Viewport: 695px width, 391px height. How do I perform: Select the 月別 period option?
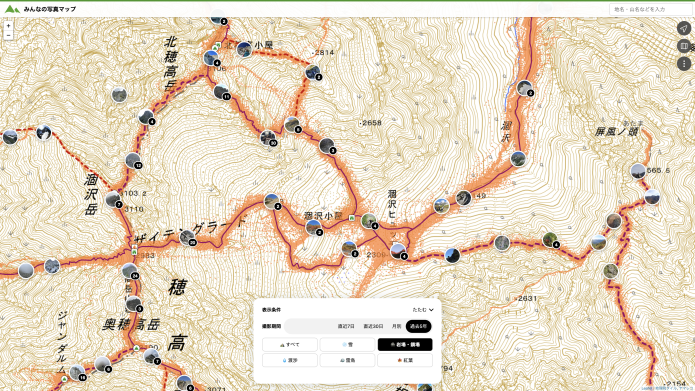pyautogui.click(x=396, y=326)
